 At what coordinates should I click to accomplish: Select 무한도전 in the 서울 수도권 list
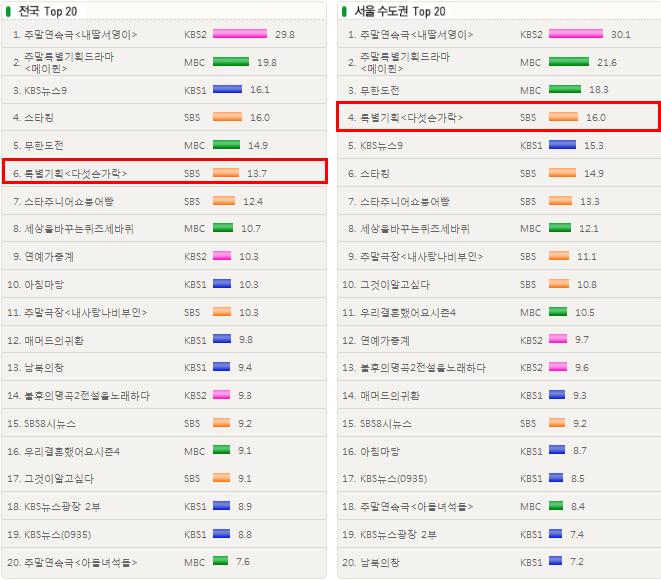pos(379,90)
